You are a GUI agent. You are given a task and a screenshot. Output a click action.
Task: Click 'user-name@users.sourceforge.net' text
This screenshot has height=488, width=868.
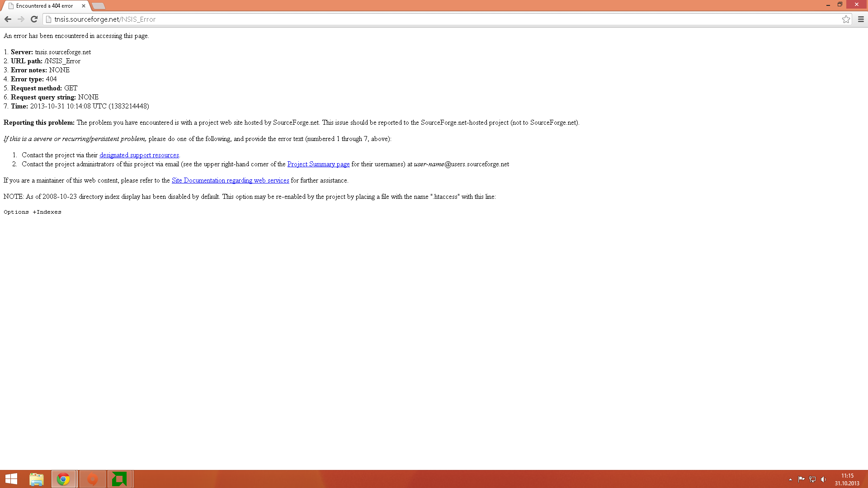tap(461, 164)
